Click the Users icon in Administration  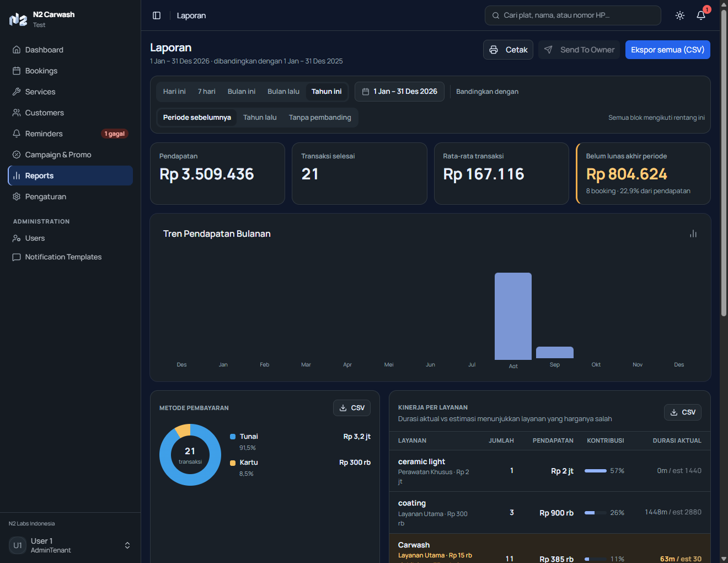[17, 238]
